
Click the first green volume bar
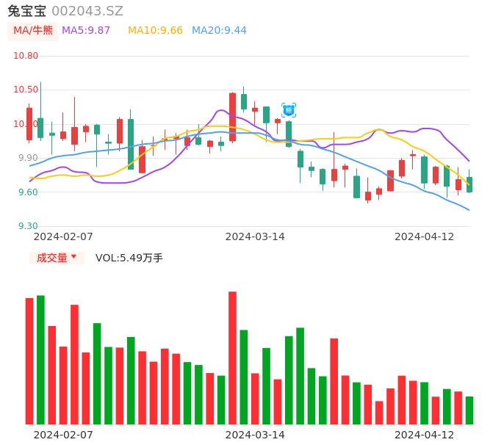click(x=40, y=359)
